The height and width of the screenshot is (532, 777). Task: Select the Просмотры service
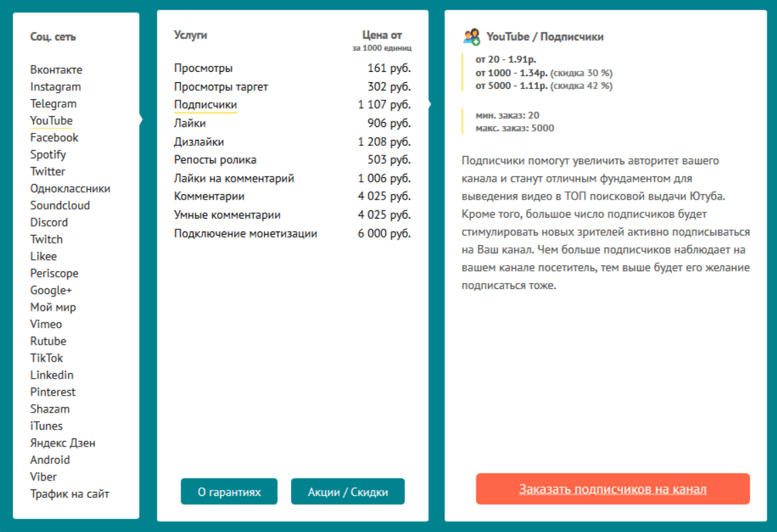tap(203, 68)
